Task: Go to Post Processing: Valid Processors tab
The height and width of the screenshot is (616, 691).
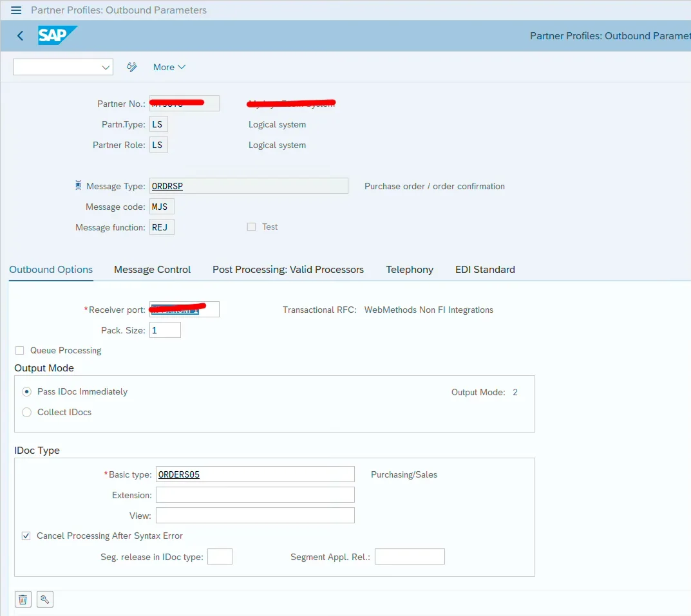Action: pyautogui.click(x=288, y=270)
